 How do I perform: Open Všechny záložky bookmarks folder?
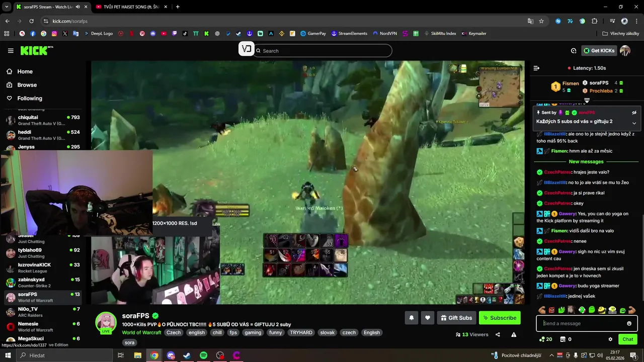(620, 34)
